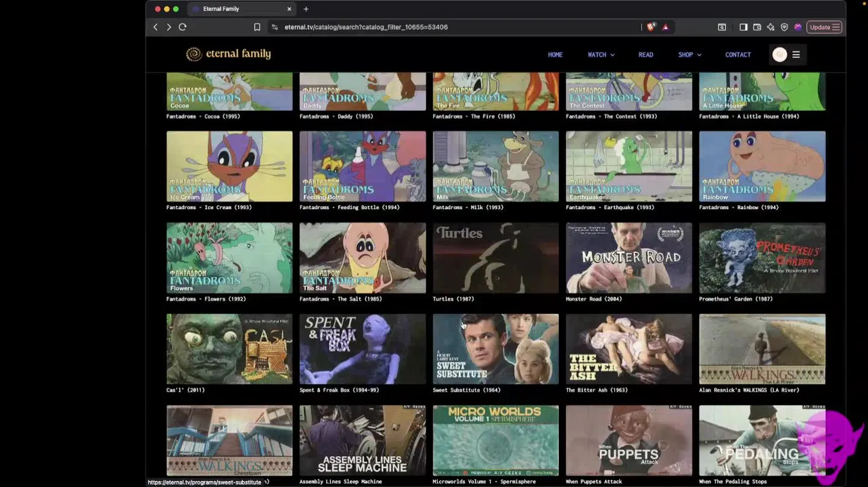Open the purple extension icon in toolbar
Screen dimensions: 868x487
tap(798, 27)
